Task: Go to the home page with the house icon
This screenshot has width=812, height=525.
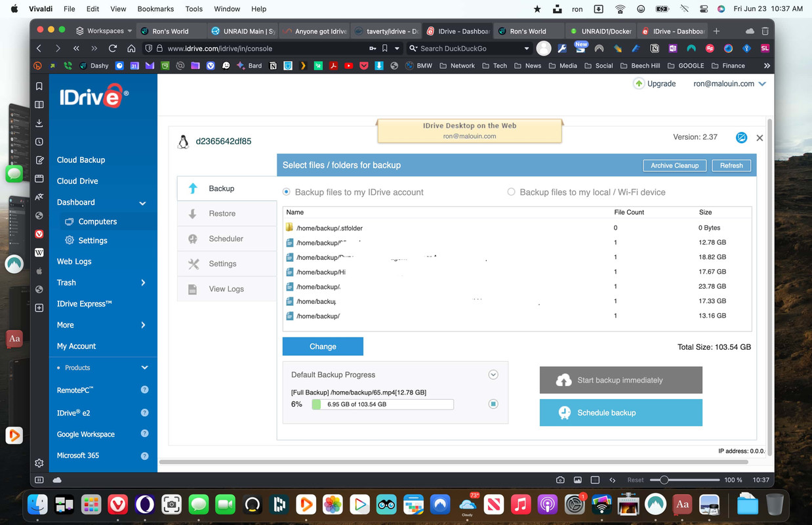Action: coord(131,49)
